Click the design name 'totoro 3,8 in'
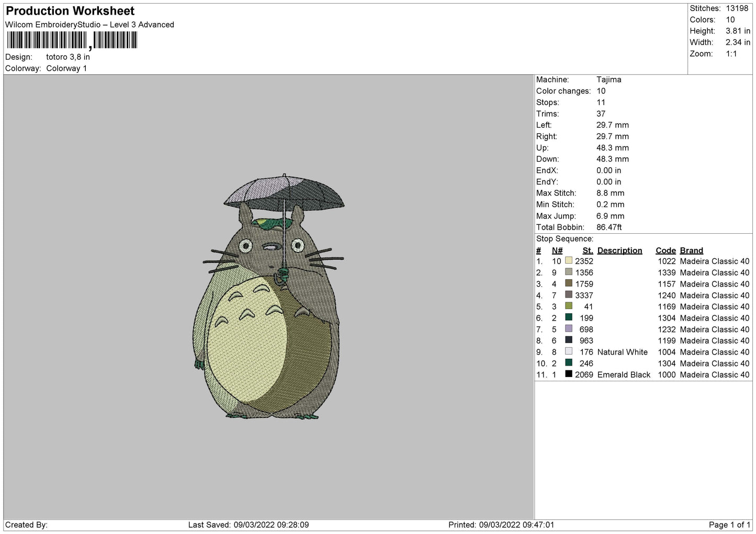The image size is (756, 534). (x=68, y=57)
